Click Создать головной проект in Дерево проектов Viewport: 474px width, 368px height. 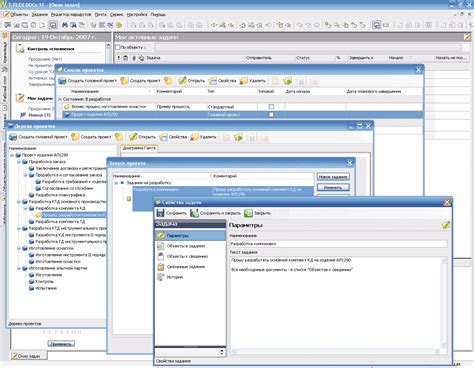tap(38, 137)
